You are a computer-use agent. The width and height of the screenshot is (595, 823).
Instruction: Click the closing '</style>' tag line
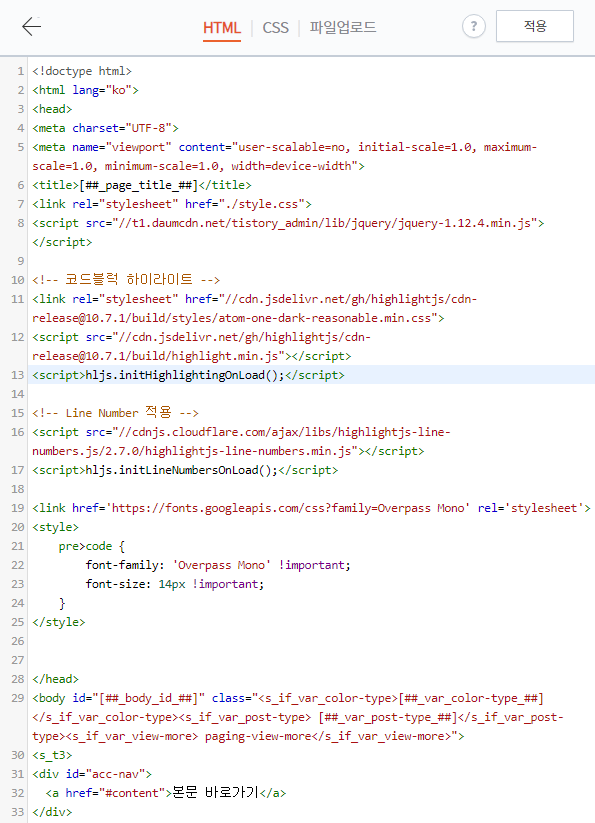click(x=58, y=621)
